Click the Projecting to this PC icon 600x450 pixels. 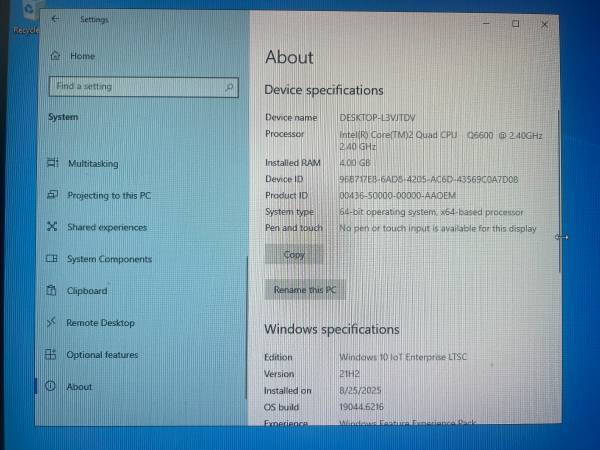tap(52, 196)
